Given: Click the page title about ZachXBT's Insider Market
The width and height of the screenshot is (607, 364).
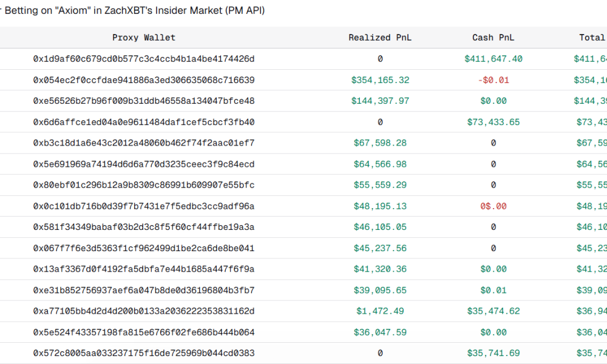Looking at the screenshot, I should (132, 10).
